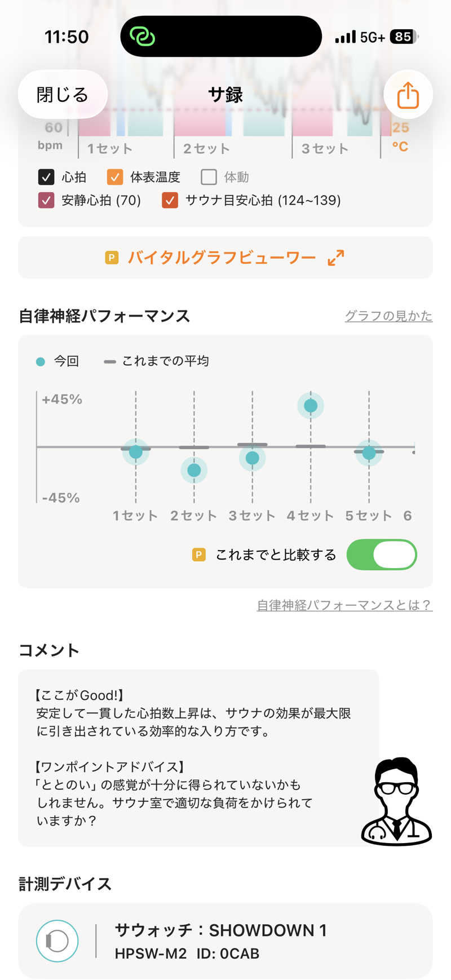Viewport: 451px width, 980px height.
Task: Tap the battery indicator in status bar
Action: (x=404, y=37)
